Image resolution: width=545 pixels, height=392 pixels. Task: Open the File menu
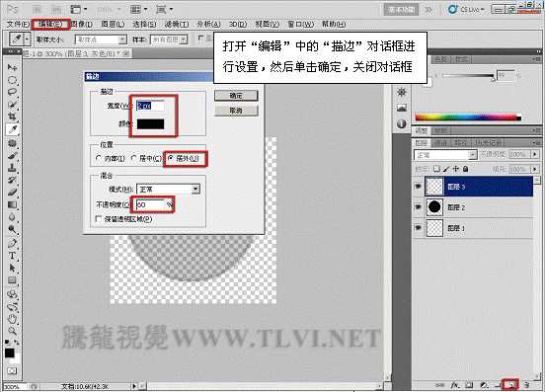pyautogui.click(x=18, y=24)
